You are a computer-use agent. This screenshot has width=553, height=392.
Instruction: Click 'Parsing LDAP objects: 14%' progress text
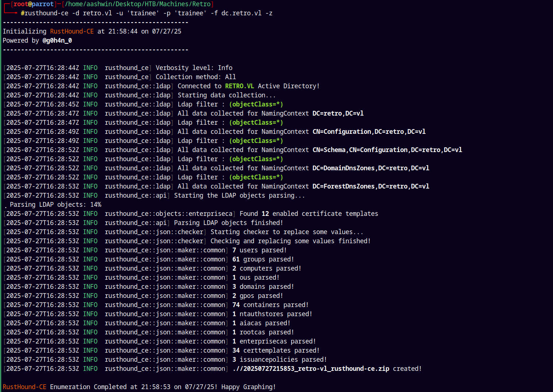[55, 205]
